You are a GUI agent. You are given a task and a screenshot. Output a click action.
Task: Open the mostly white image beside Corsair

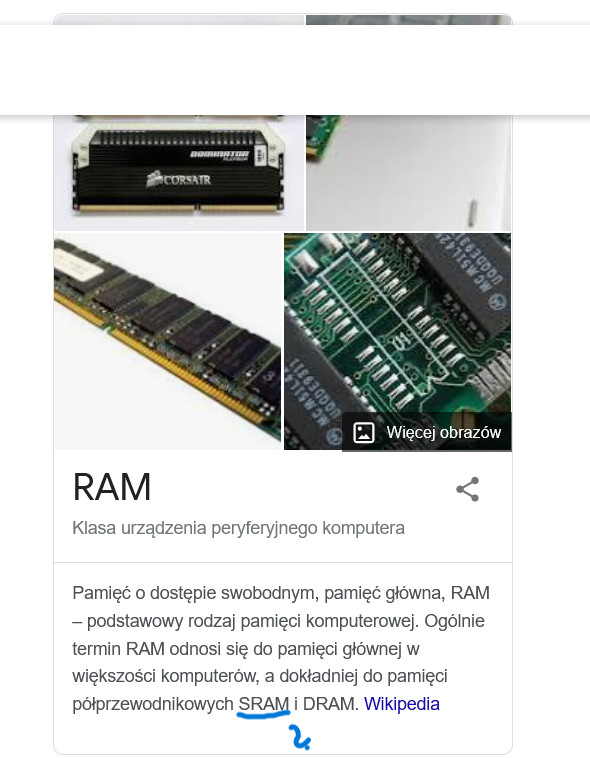pos(409,173)
